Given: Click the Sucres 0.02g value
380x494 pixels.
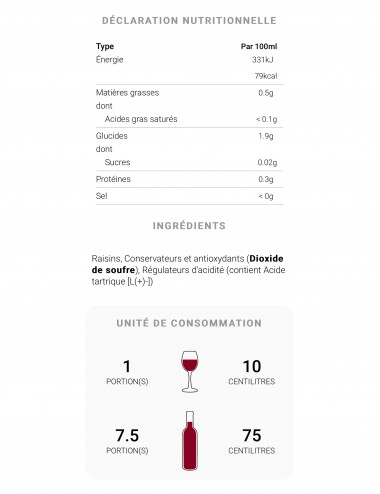Looking at the screenshot, I should coord(267,162).
